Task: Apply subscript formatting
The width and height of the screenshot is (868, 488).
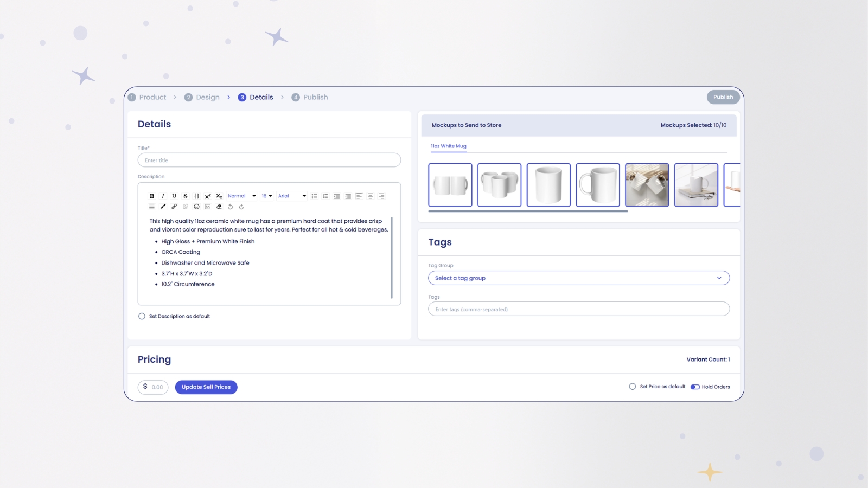Action: (x=219, y=196)
